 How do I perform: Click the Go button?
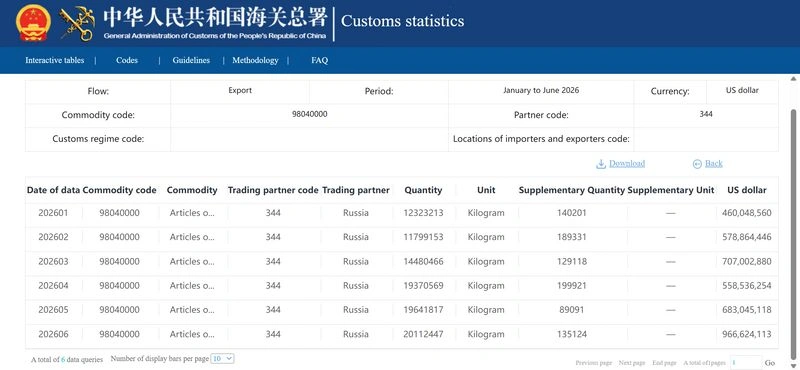click(x=769, y=363)
